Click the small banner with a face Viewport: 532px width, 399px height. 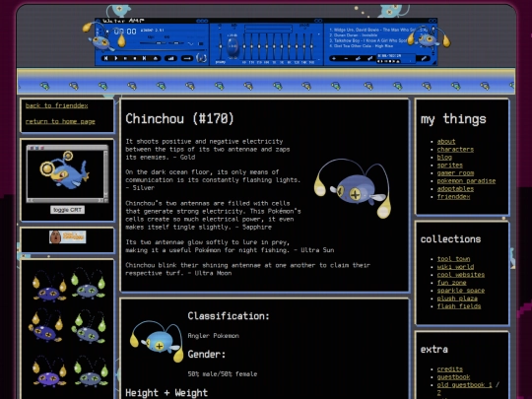click(68, 236)
